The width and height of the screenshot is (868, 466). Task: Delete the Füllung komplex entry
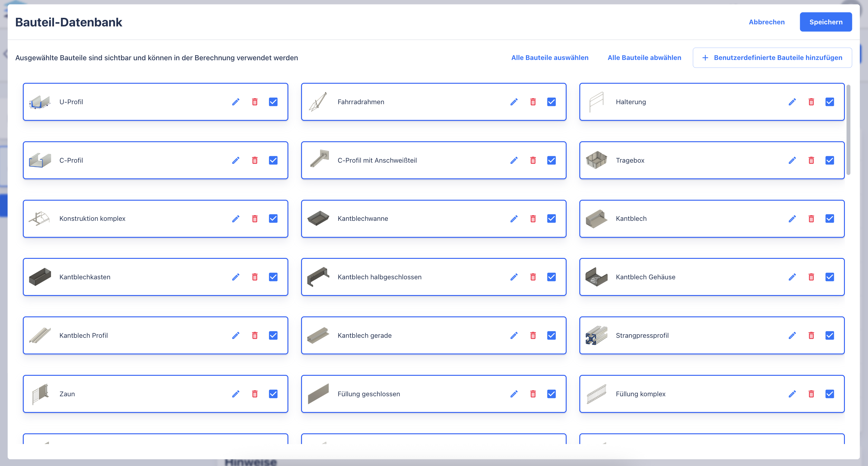pyautogui.click(x=811, y=394)
